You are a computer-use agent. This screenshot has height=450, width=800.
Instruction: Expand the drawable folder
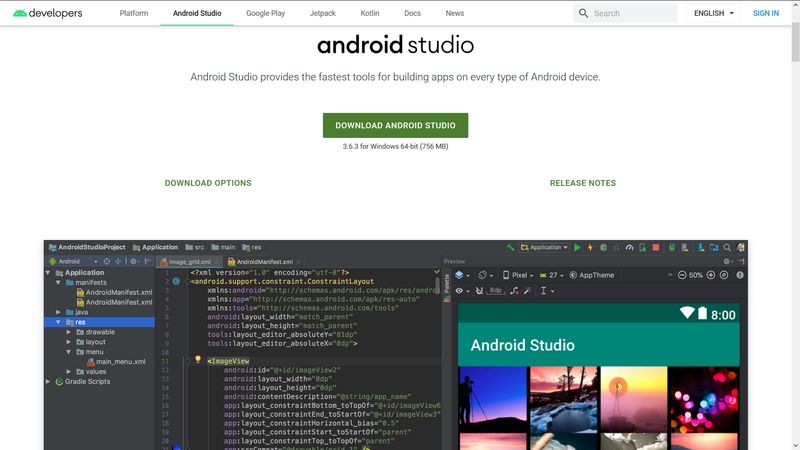click(68, 332)
